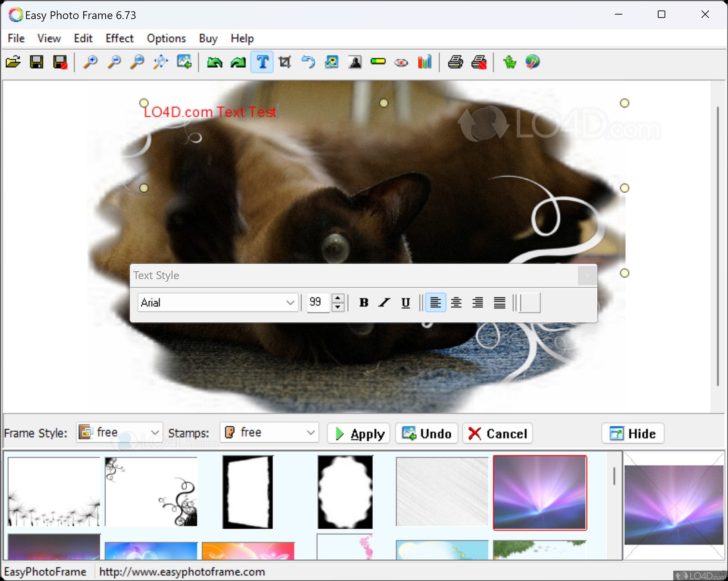Viewport: 728px width, 581px height.
Task: Open the Frame Style free dropdown
Action: pyautogui.click(x=119, y=433)
